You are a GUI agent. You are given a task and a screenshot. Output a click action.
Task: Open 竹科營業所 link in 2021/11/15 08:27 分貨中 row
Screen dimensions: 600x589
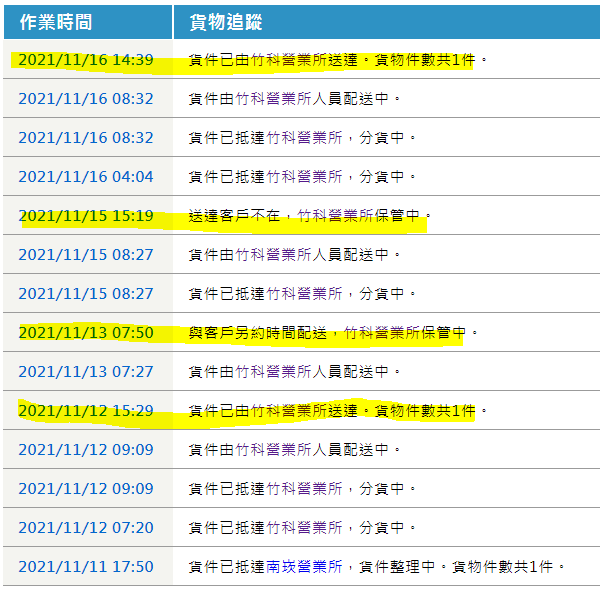point(304,294)
